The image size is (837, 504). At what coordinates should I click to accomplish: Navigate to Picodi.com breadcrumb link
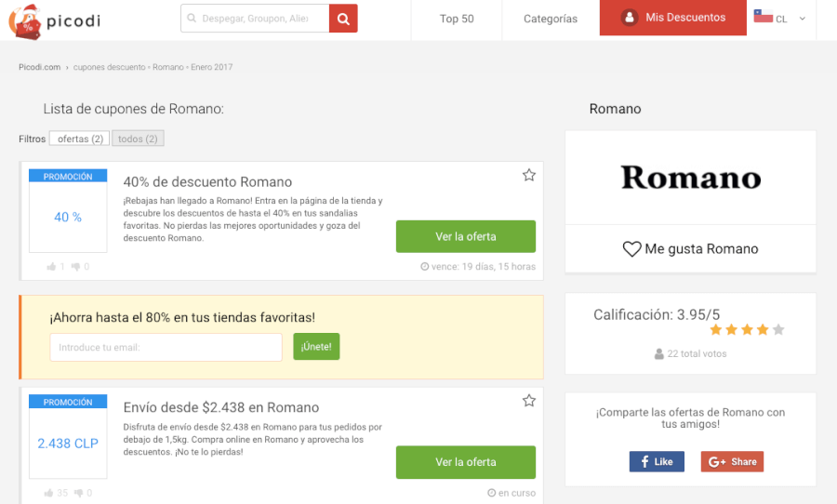39,68
